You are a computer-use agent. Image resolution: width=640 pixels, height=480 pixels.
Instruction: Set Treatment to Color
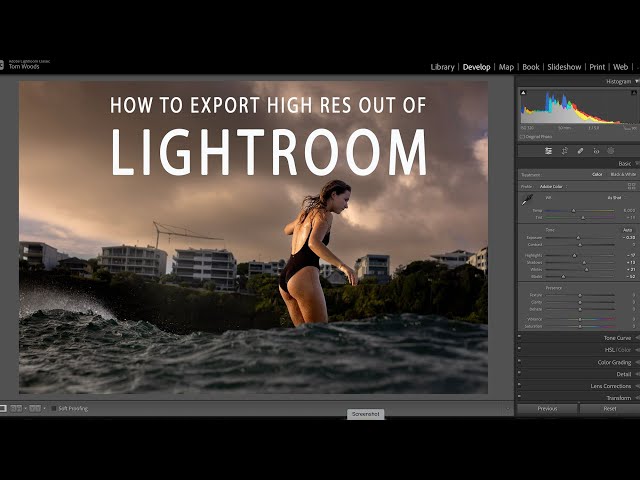click(x=597, y=175)
